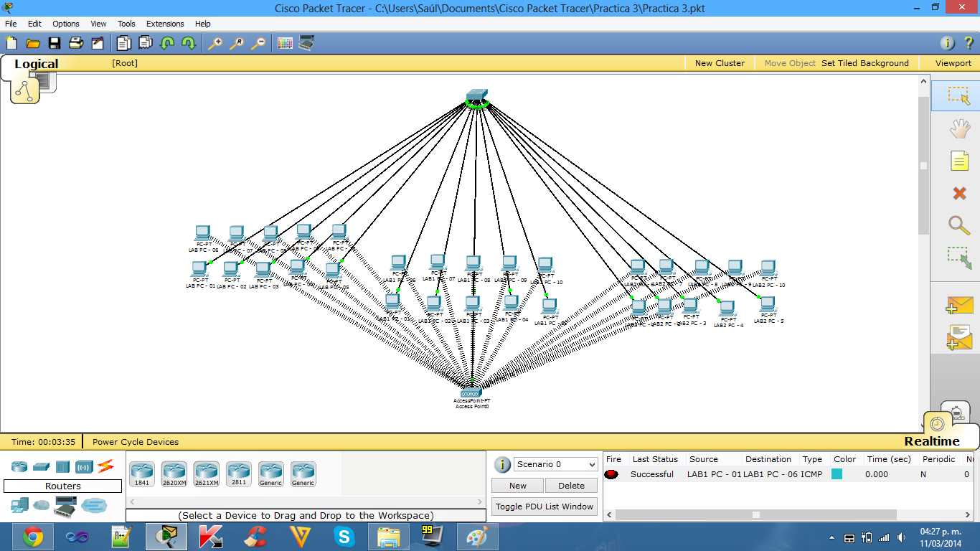Open the Drawing Palette icon
Screen dimensions: 980x551
click(285, 43)
